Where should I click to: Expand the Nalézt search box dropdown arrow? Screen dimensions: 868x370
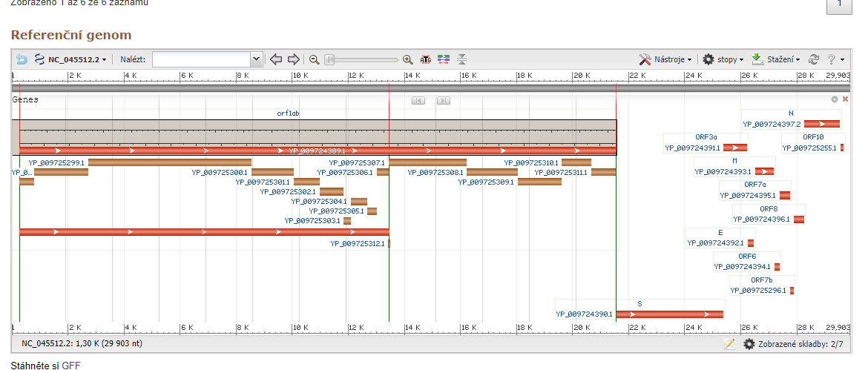(257, 59)
